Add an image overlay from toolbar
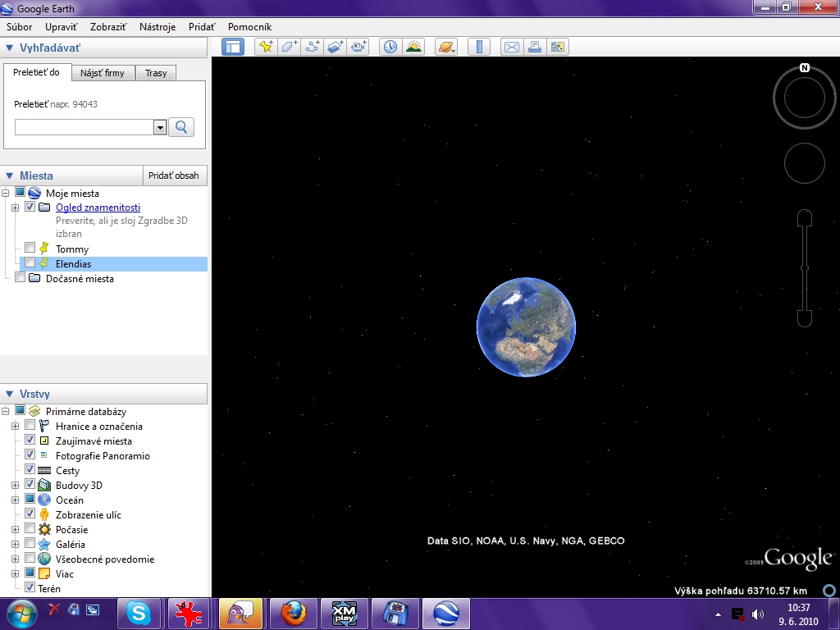 (336, 47)
